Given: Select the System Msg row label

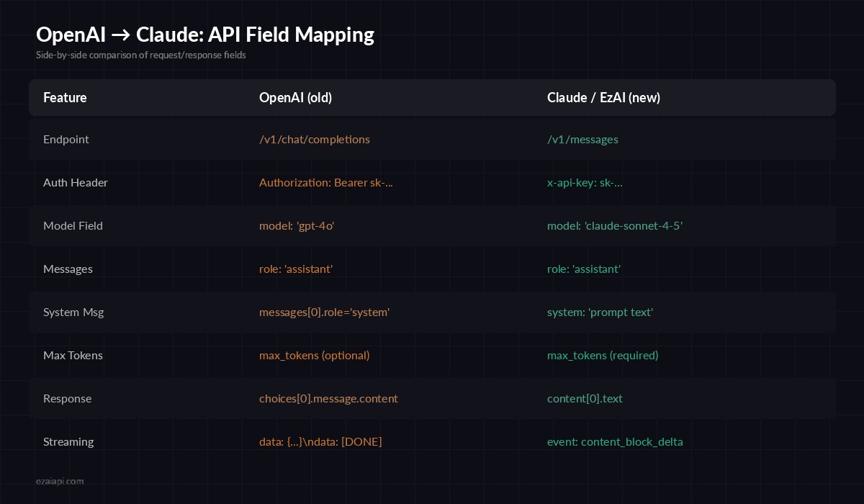Looking at the screenshot, I should 73,312.
